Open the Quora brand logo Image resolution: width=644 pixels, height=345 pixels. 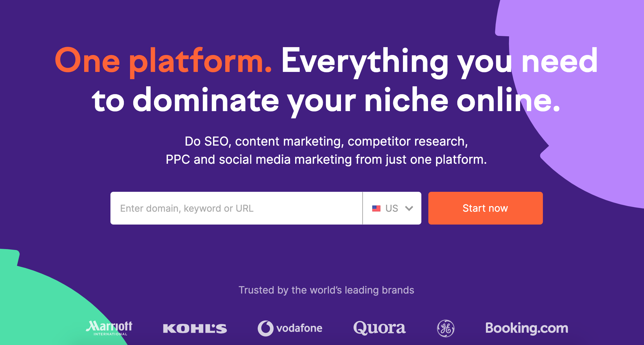(379, 328)
